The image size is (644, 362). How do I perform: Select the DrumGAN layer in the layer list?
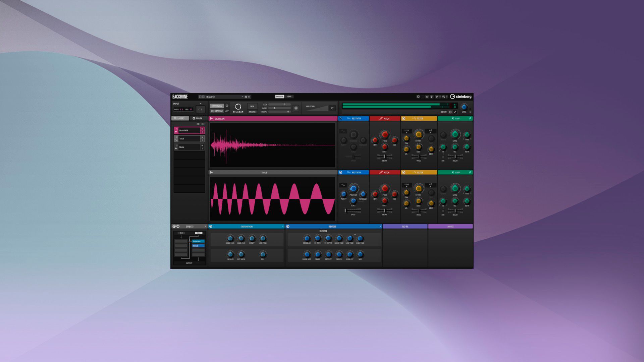click(189, 130)
